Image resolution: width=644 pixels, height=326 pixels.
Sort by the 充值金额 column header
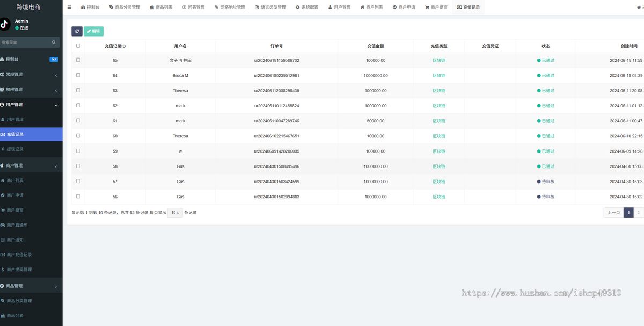tap(376, 46)
